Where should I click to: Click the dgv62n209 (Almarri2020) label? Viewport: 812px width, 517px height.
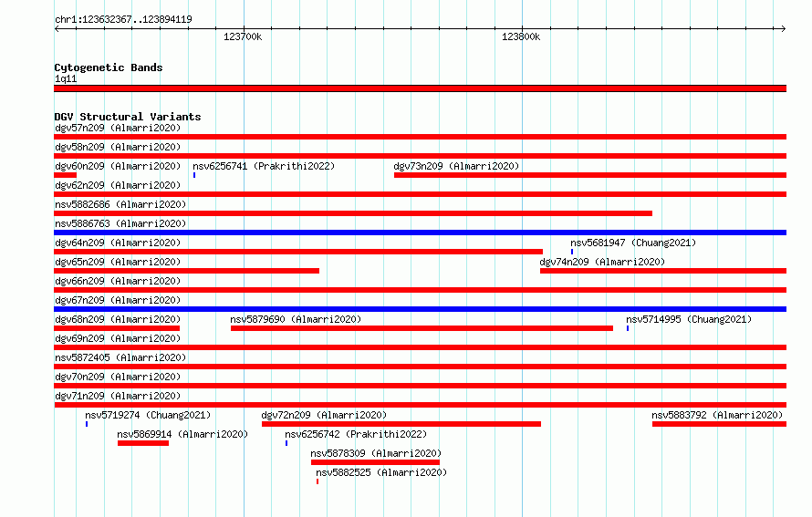click(118, 185)
